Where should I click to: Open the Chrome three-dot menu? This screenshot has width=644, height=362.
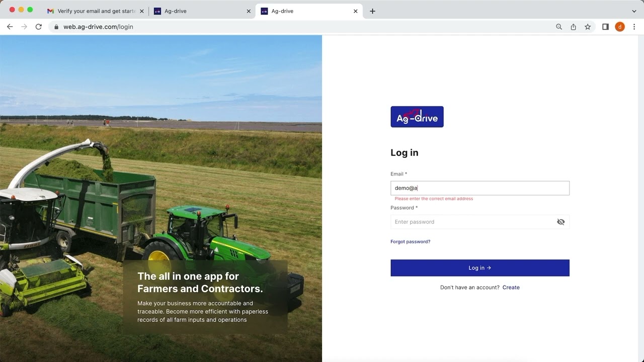(x=634, y=27)
